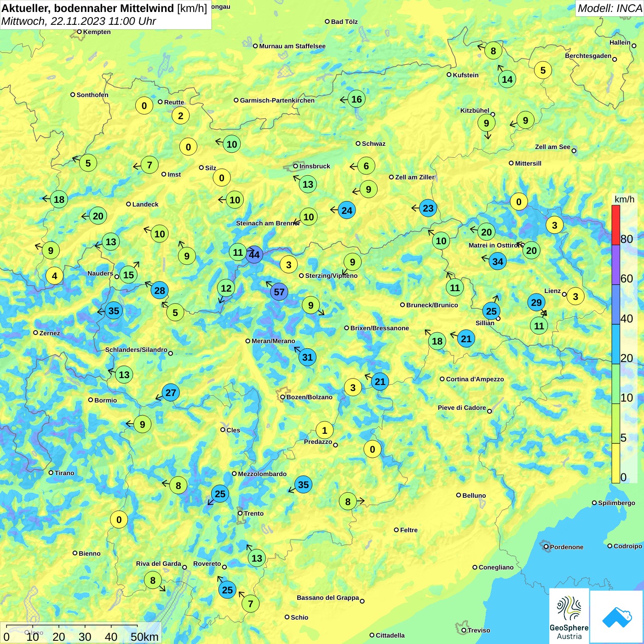Screen dimensions: 644x644
Task: Click the Brixen/Bressanone label
Action: pyautogui.click(x=379, y=328)
